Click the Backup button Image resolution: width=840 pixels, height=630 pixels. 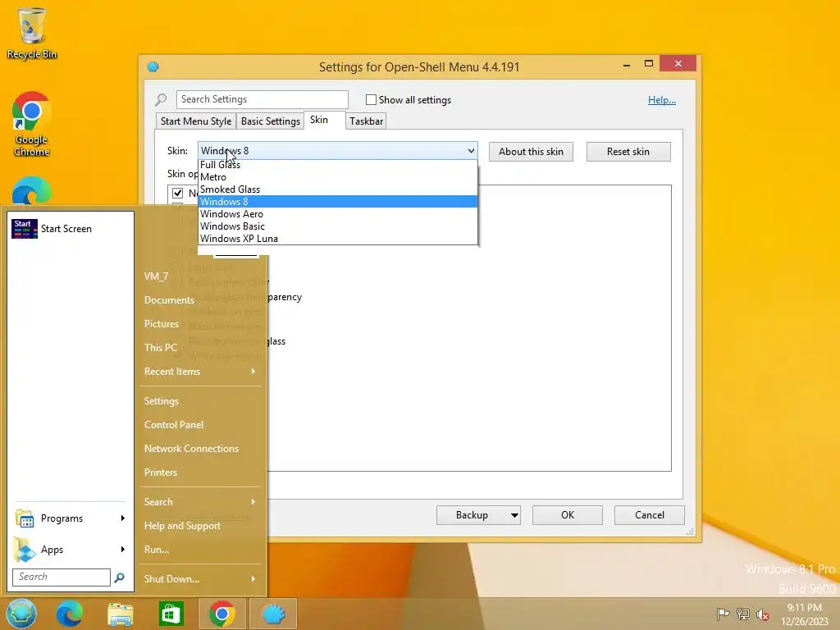(472, 515)
